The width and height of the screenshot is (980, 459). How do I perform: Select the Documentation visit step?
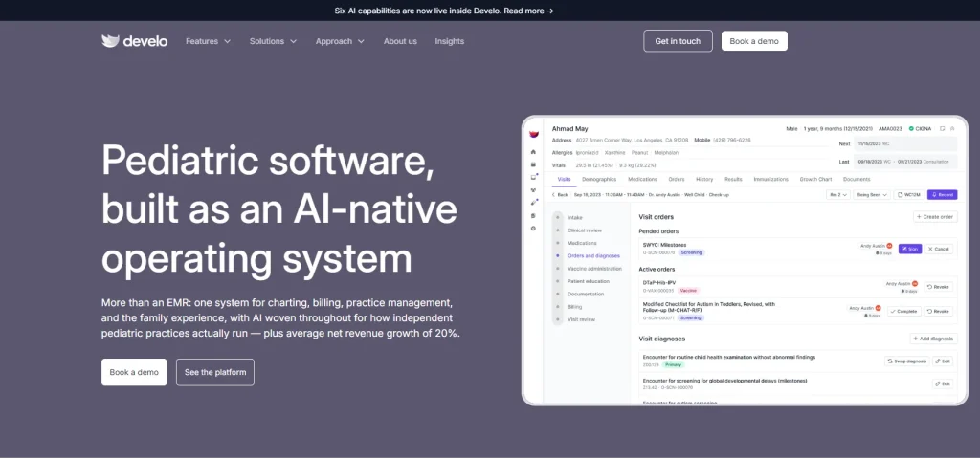[584, 295]
